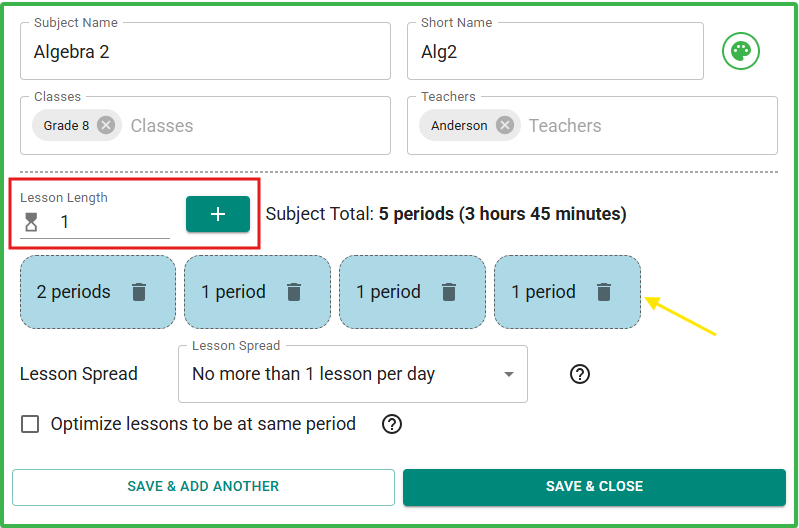Delete the second 1 period lesson
This screenshot has height=528, width=799.
point(449,292)
